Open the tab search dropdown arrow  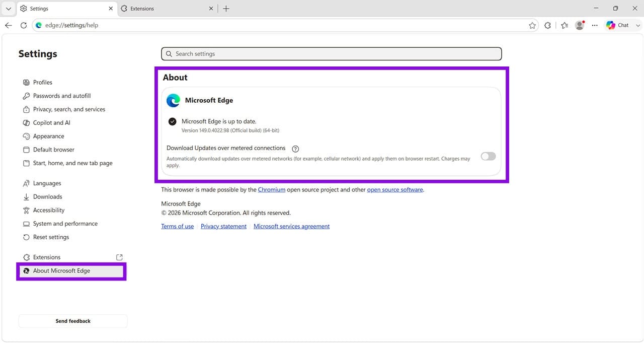click(8, 9)
